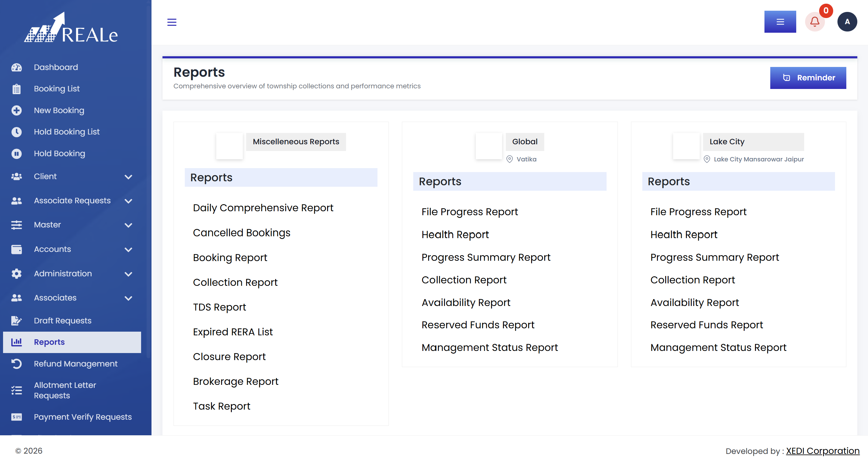
Task: Open Global Reserved Funds Report
Action: (478, 325)
